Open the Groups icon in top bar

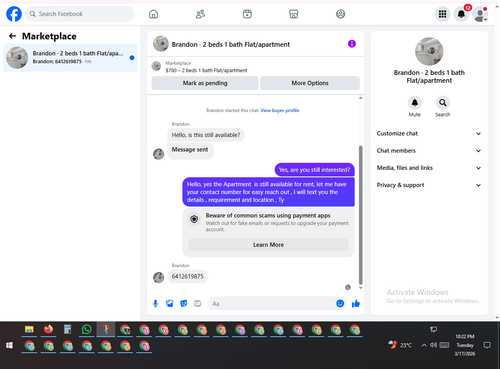(x=340, y=14)
